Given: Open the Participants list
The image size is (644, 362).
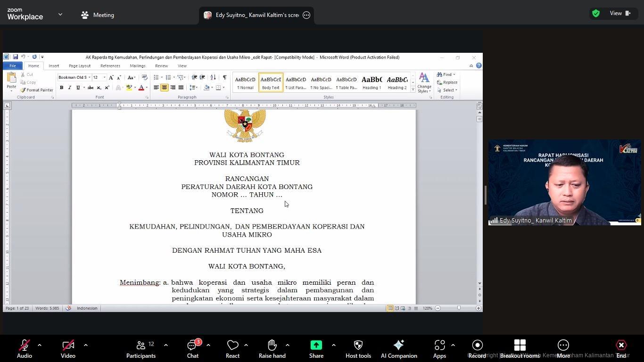Looking at the screenshot, I should tap(141, 349).
